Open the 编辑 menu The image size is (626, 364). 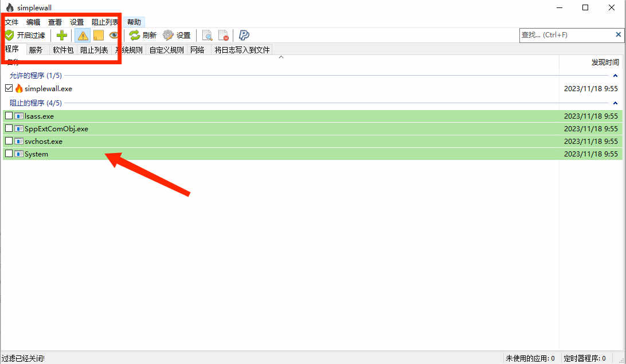33,22
